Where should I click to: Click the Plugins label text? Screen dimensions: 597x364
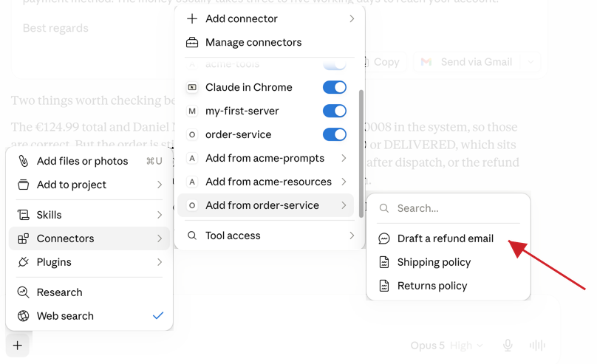[54, 262]
